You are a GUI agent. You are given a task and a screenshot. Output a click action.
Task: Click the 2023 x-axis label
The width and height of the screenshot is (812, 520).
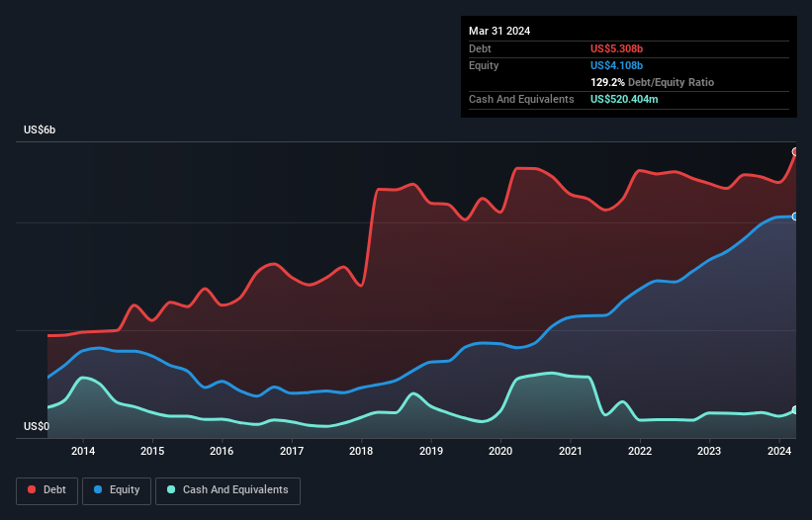(x=709, y=451)
